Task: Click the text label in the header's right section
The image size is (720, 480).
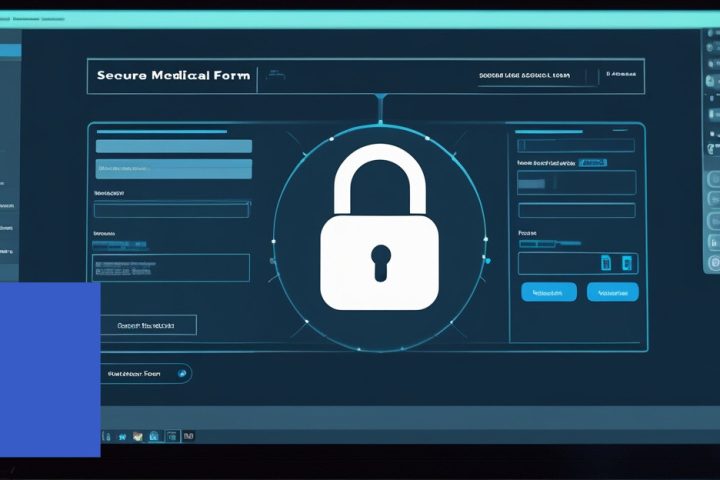Action: pos(524,75)
